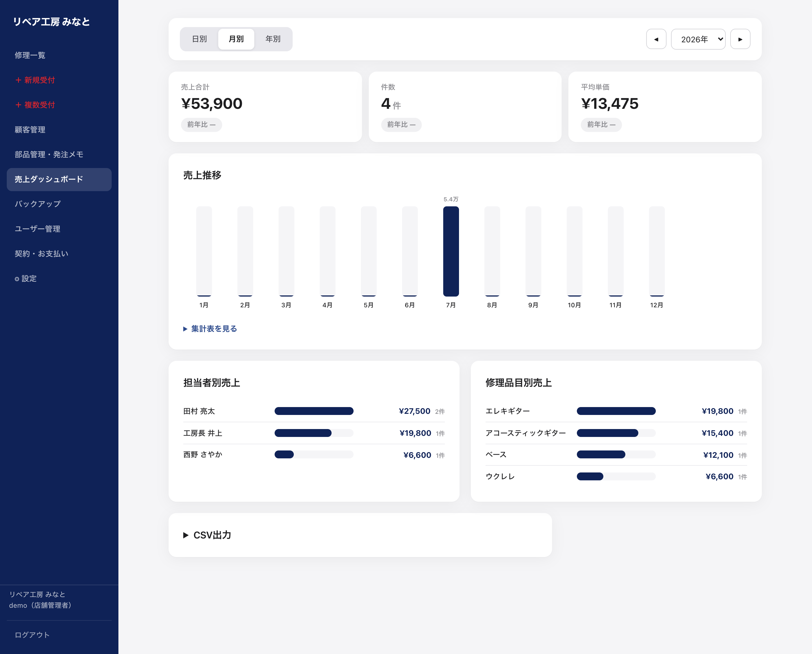
Task: Click 田村 亮太 sales progress bar
Action: tap(314, 411)
